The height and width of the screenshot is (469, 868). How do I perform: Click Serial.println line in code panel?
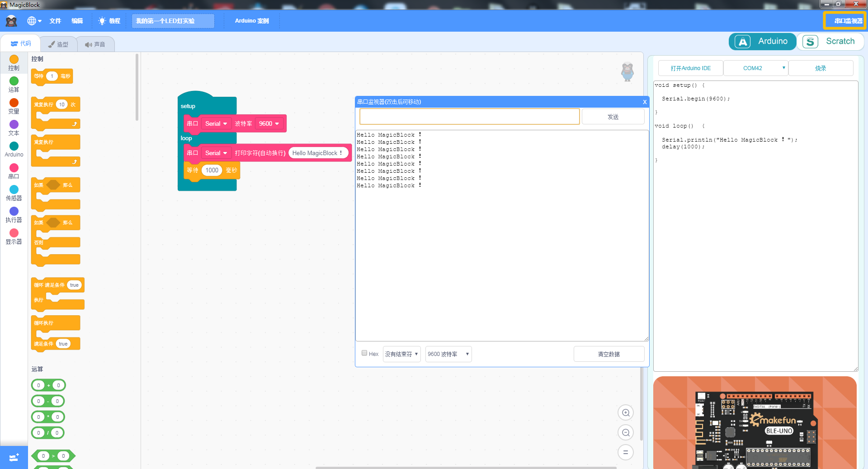tap(729, 140)
